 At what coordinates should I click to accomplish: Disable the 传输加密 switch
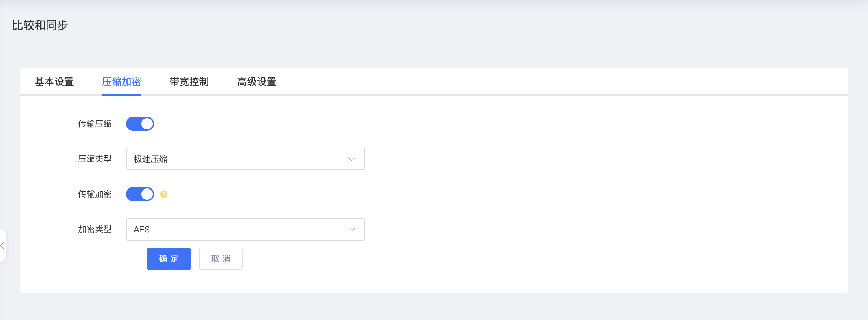140,194
